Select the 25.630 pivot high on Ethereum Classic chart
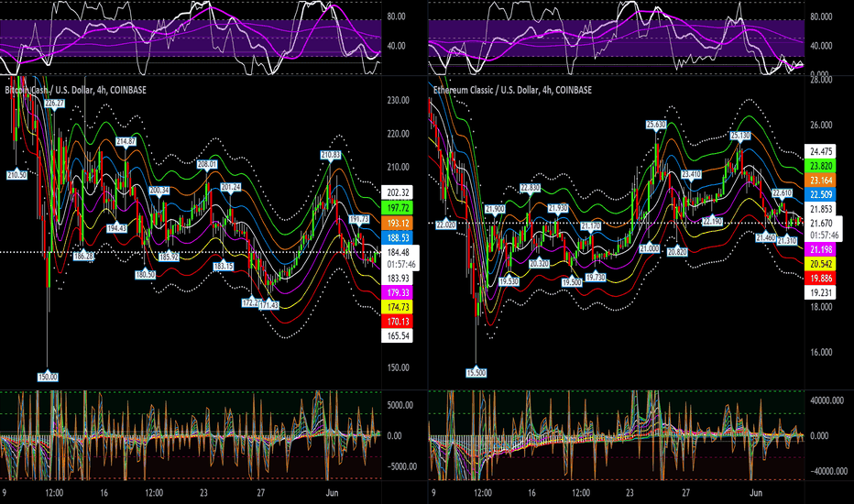The height and width of the screenshot is (504, 854). click(x=656, y=125)
